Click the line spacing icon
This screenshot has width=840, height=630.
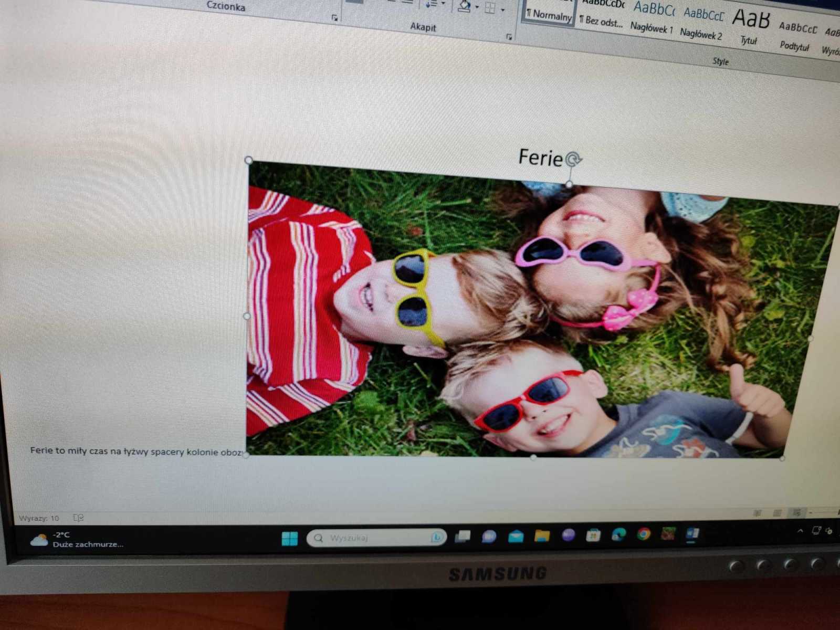click(431, 4)
